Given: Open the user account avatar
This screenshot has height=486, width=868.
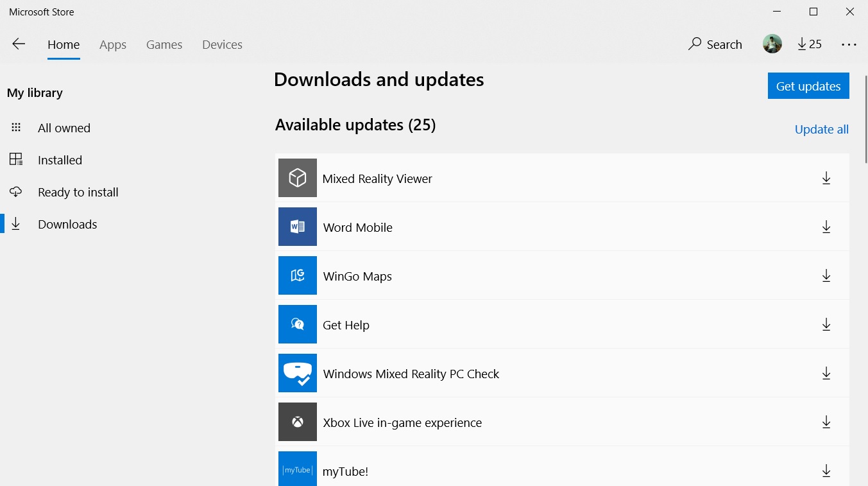Looking at the screenshot, I should tap(772, 44).
